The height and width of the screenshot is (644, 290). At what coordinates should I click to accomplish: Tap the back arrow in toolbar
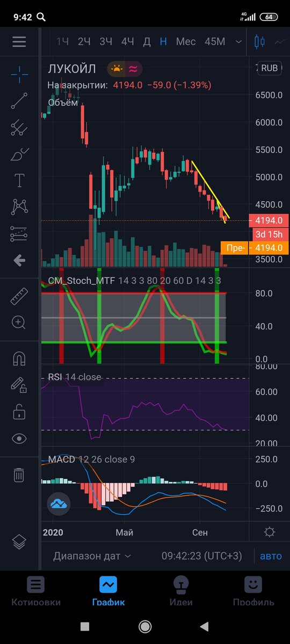click(19, 261)
